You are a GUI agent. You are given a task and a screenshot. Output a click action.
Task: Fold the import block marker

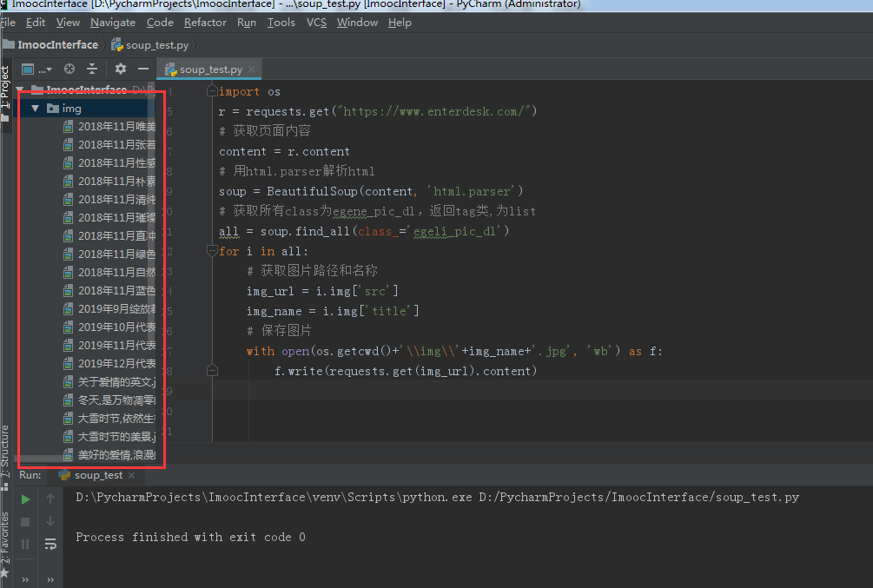(x=212, y=90)
